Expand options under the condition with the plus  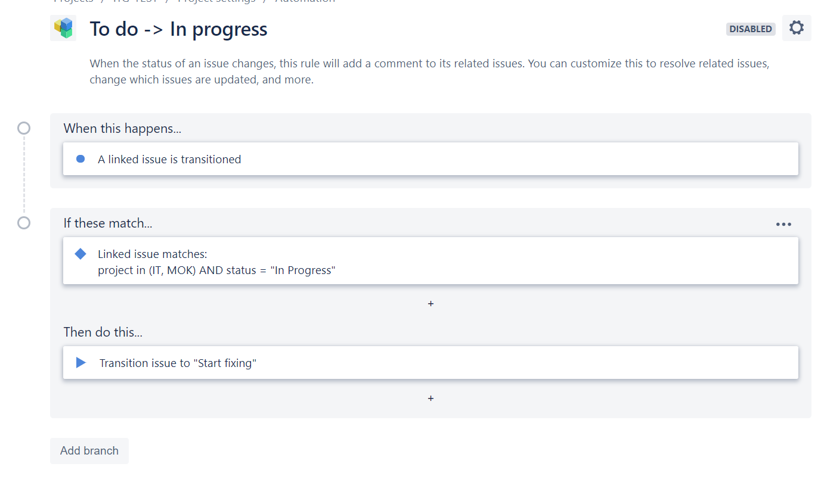[x=430, y=303]
